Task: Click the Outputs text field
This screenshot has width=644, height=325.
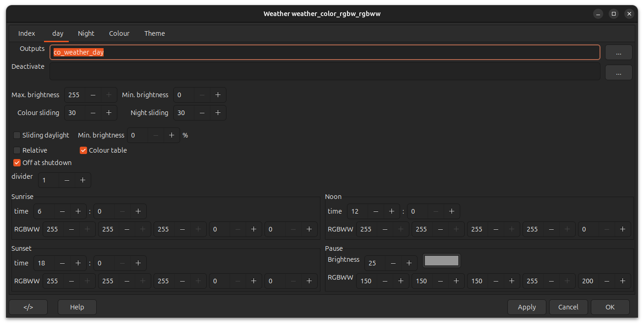Action: point(325,52)
